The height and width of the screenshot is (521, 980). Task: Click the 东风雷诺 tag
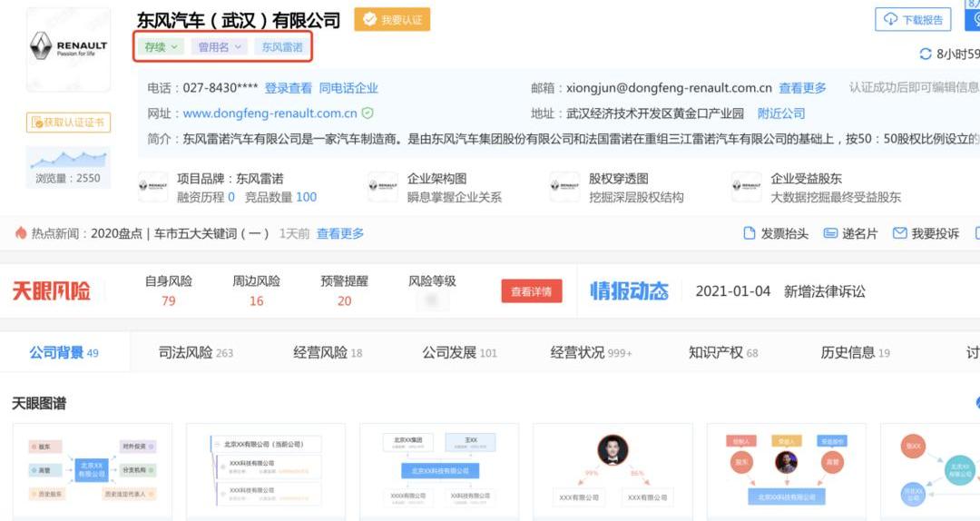tap(281, 47)
